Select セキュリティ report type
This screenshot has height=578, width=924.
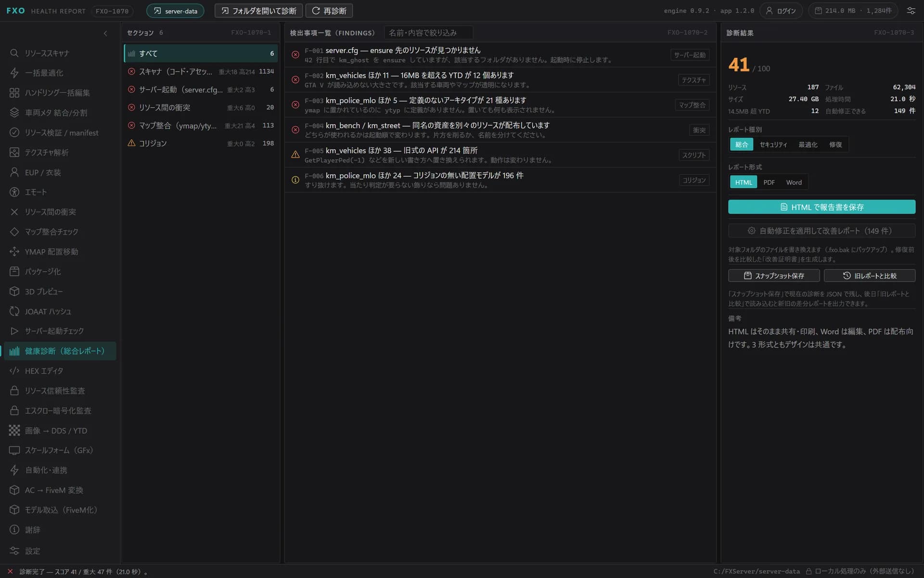click(x=773, y=144)
